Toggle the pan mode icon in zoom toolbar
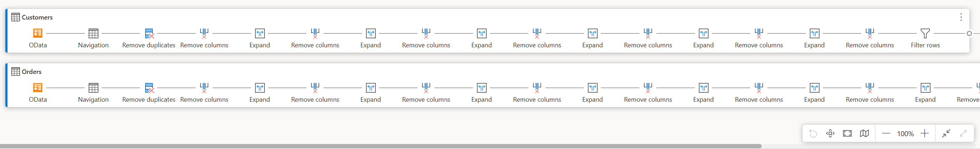 coord(830,133)
